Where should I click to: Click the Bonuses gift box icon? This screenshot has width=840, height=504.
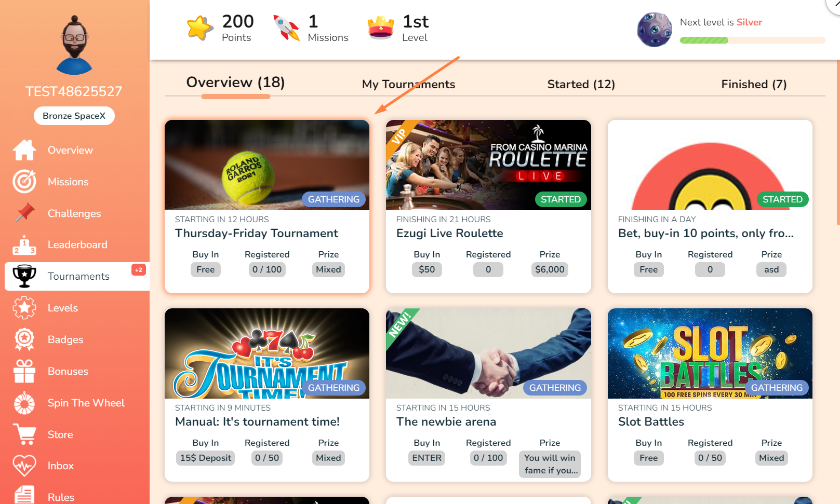[x=24, y=371]
